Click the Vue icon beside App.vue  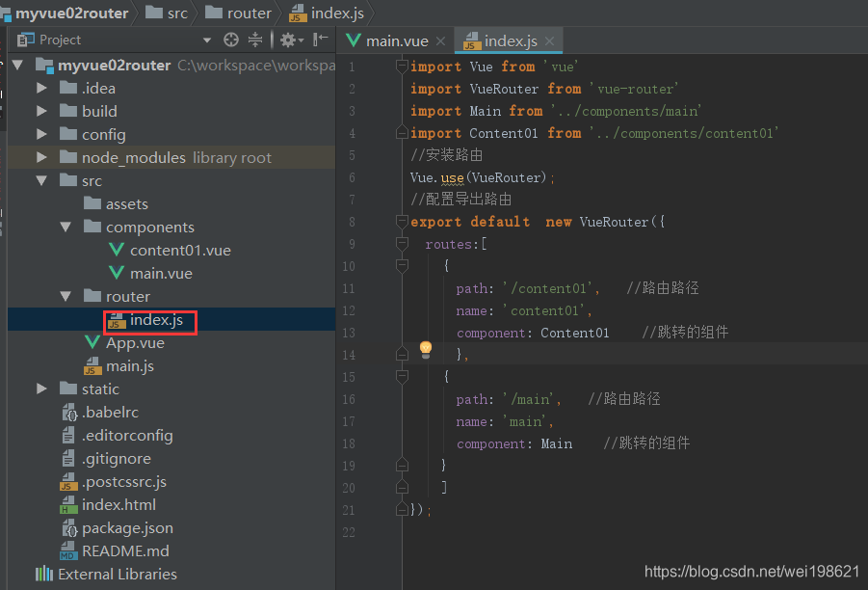click(92, 342)
